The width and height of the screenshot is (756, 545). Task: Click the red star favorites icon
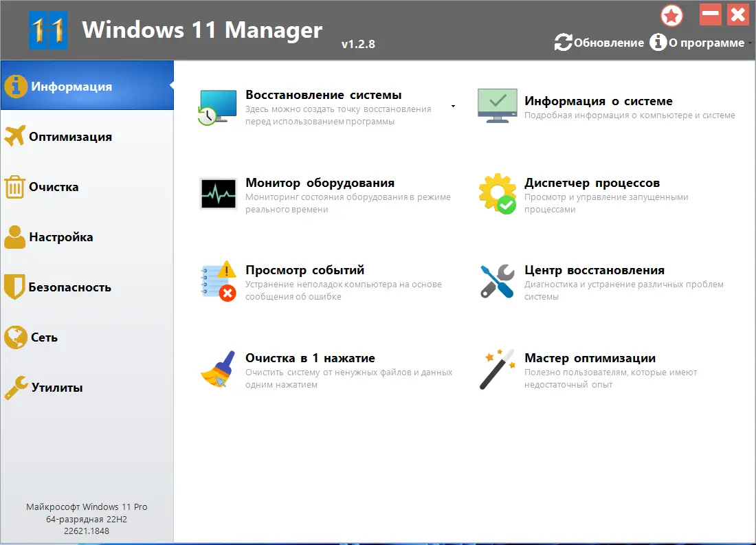click(x=671, y=15)
